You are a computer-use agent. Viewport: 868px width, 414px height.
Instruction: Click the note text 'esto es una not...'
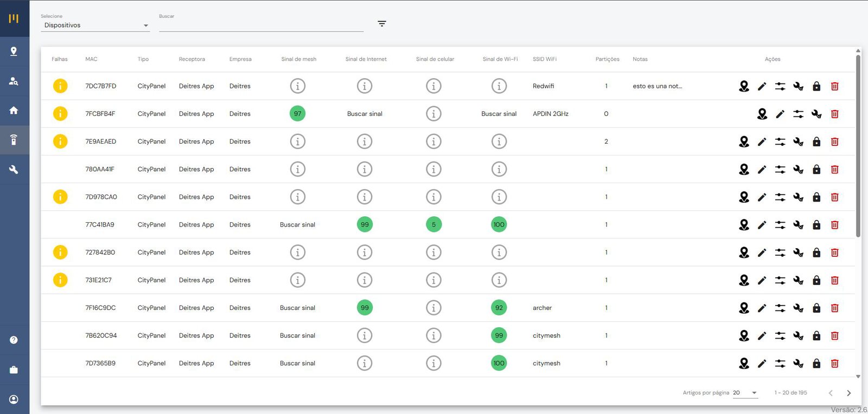[658, 86]
